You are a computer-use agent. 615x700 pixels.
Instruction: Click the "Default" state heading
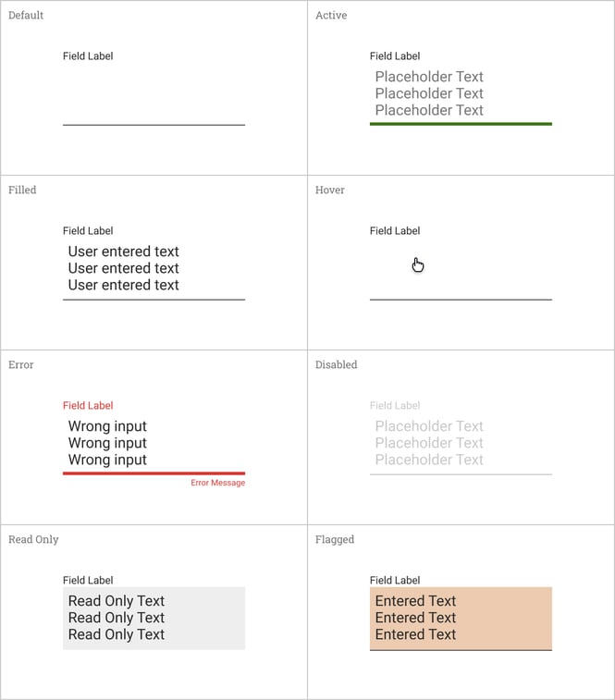[26, 16]
